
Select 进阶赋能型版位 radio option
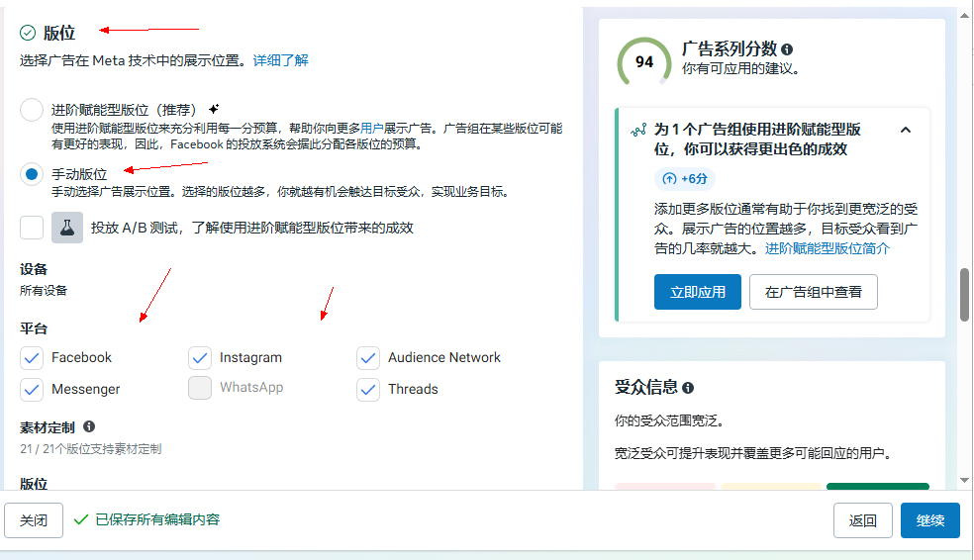pyautogui.click(x=32, y=110)
